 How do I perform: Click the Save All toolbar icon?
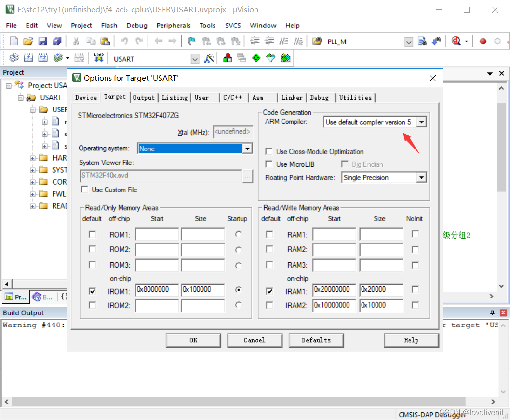pyautogui.click(x=57, y=41)
